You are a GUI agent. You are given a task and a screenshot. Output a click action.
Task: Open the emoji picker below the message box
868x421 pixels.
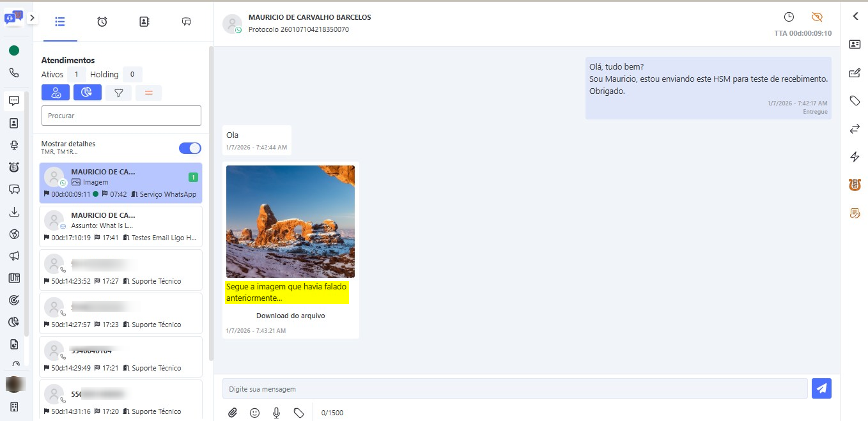[x=255, y=413]
